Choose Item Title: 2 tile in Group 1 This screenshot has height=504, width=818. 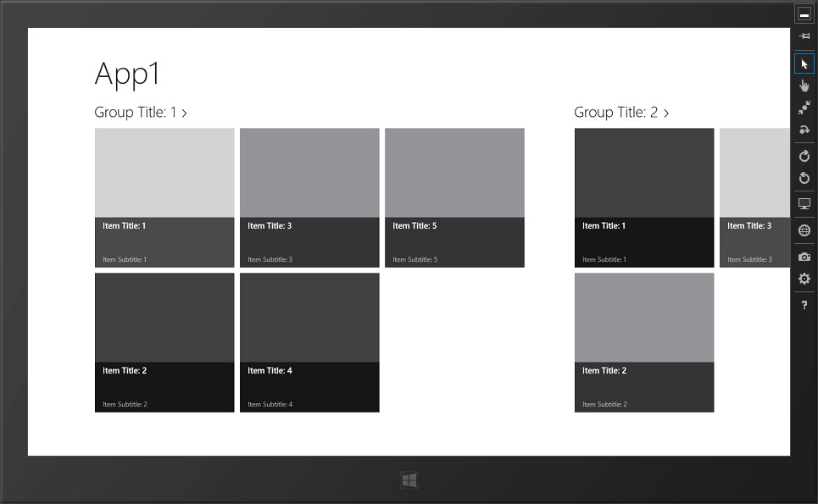pyautogui.click(x=164, y=342)
